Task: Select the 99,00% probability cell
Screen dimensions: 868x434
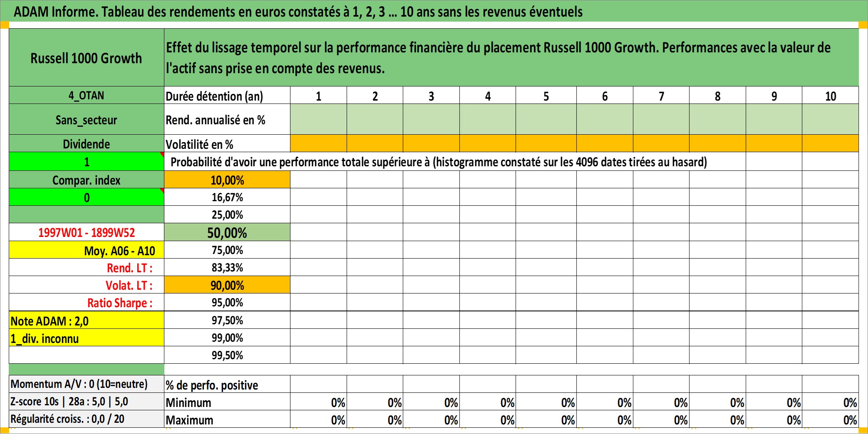Action: pyautogui.click(x=227, y=338)
